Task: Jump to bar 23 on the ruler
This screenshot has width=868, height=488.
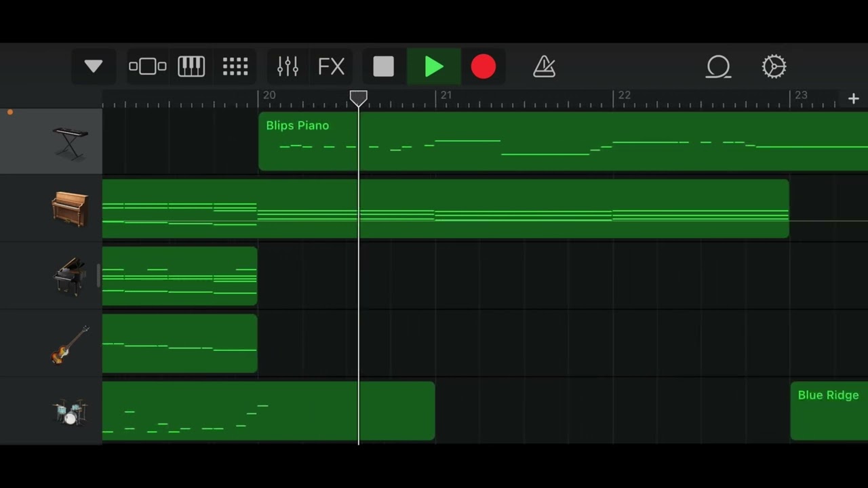Action: click(802, 96)
